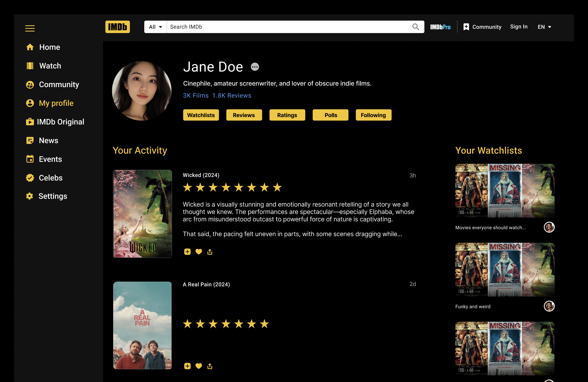Toggle the heart favorite on A Real Pain
This screenshot has width=588, height=382.
[199, 366]
